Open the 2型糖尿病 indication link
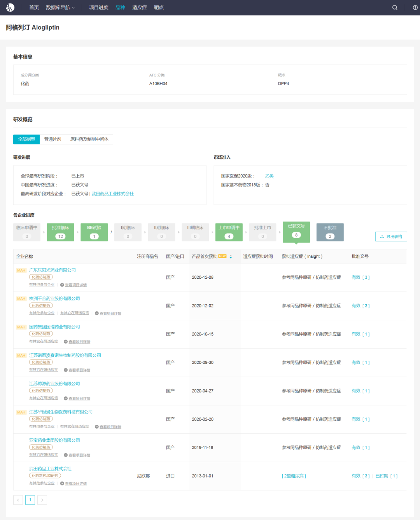 (x=294, y=476)
